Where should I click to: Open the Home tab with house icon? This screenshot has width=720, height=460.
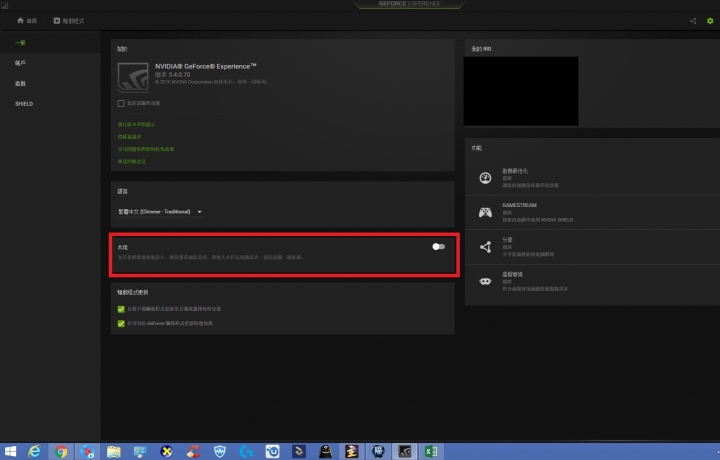pyautogui.click(x=27, y=21)
